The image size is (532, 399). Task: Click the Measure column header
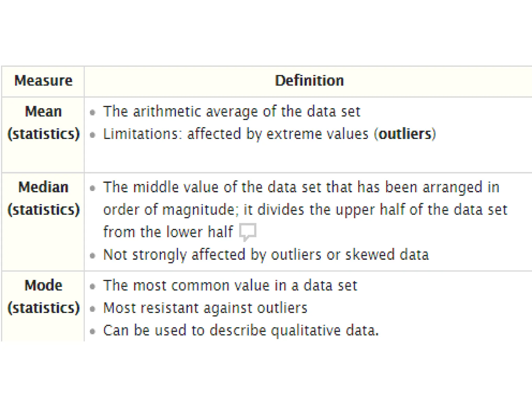43,81
